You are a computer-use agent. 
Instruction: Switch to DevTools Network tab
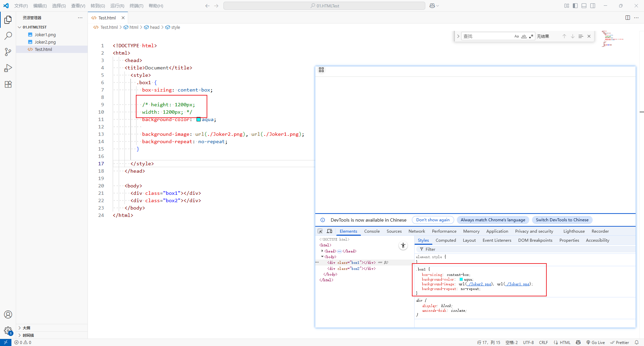(x=417, y=231)
